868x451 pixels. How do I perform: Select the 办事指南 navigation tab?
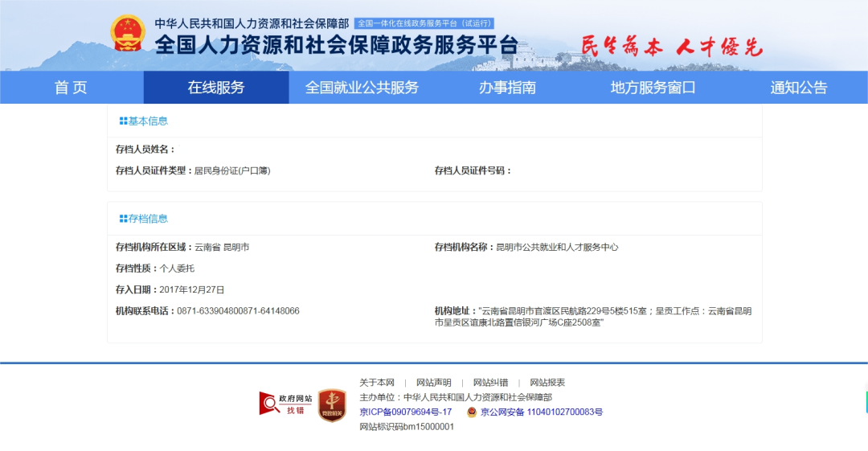[507, 88]
